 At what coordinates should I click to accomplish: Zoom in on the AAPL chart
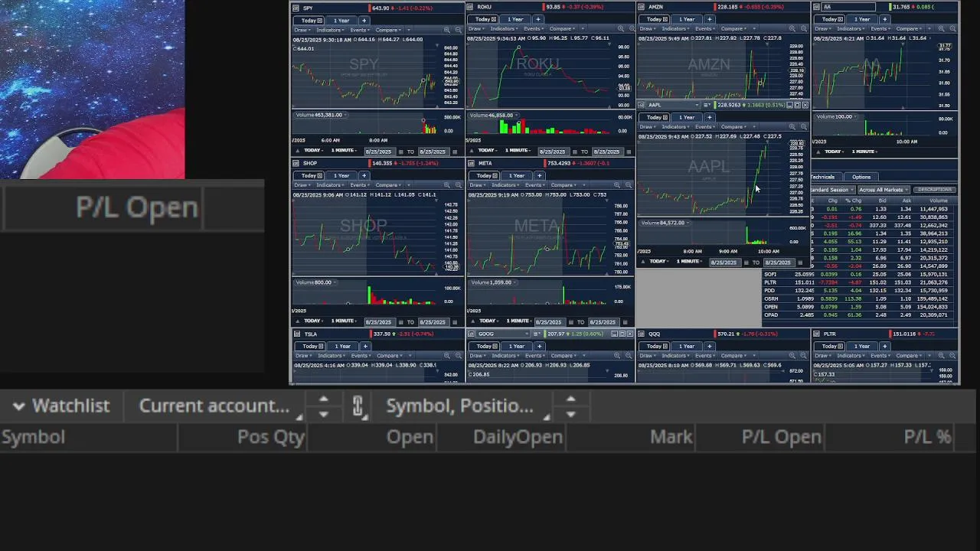point(791,126)
